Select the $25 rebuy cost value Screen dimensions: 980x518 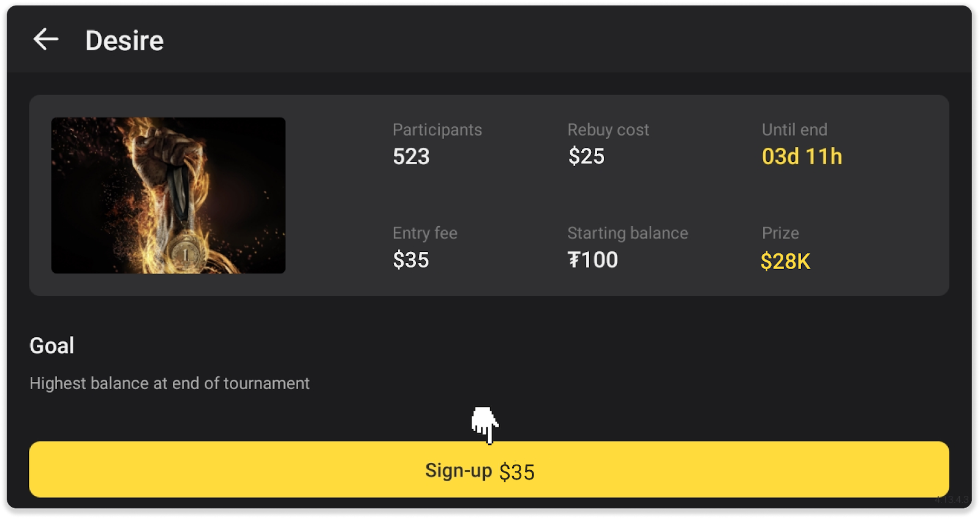(x=586, y=157)
